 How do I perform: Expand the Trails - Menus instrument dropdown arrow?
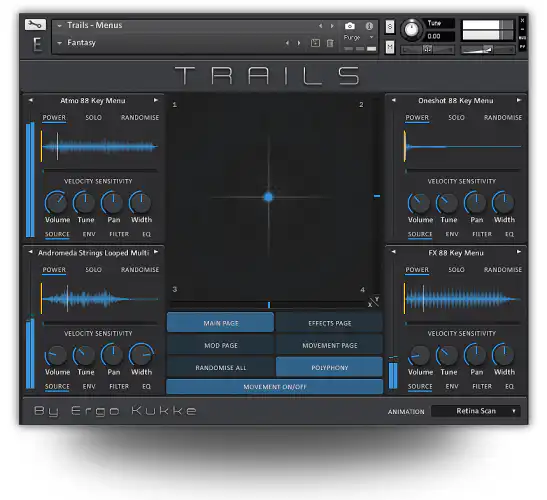(x=59, y=26)
